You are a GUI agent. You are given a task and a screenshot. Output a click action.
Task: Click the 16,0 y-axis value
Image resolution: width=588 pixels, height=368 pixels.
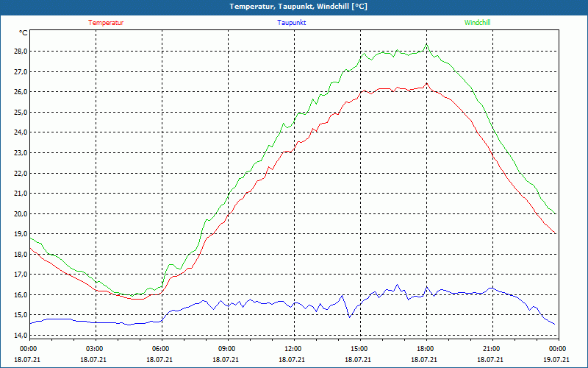[21, 295]
